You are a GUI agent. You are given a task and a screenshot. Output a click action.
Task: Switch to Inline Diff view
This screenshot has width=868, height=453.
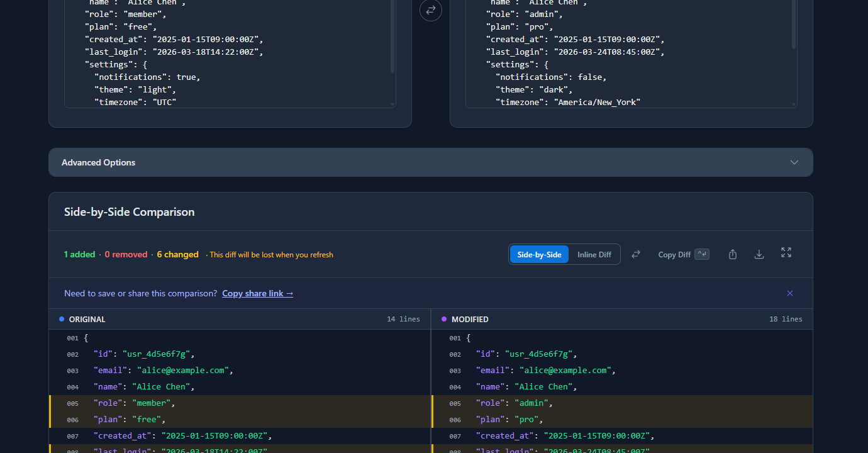[x=594, y=254]
